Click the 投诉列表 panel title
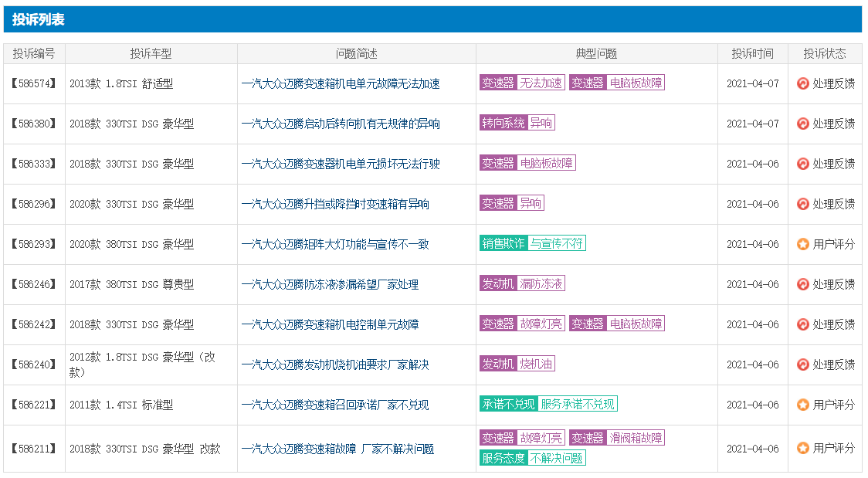Viewport: 868px width, 478px height. pos(38,19)
